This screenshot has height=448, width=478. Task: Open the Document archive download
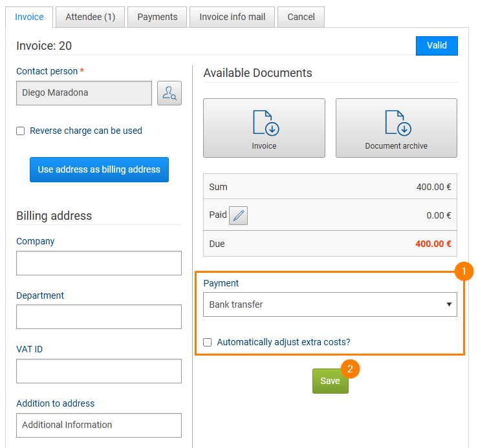[x=396, y=128]
